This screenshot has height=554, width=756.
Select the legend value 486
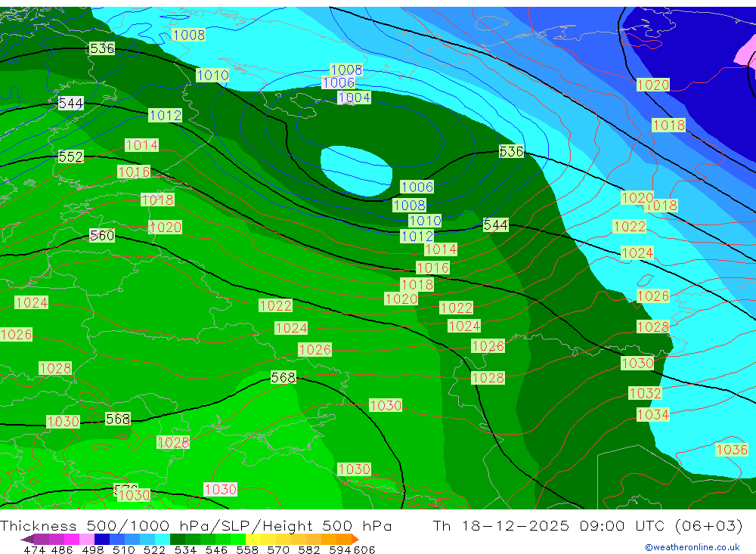coord(62,549)
